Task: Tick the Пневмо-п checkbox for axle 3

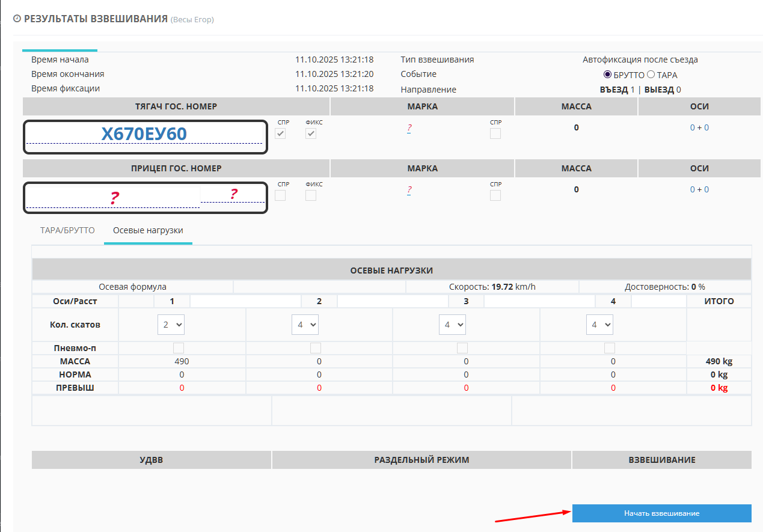Action: click(462, 348)
